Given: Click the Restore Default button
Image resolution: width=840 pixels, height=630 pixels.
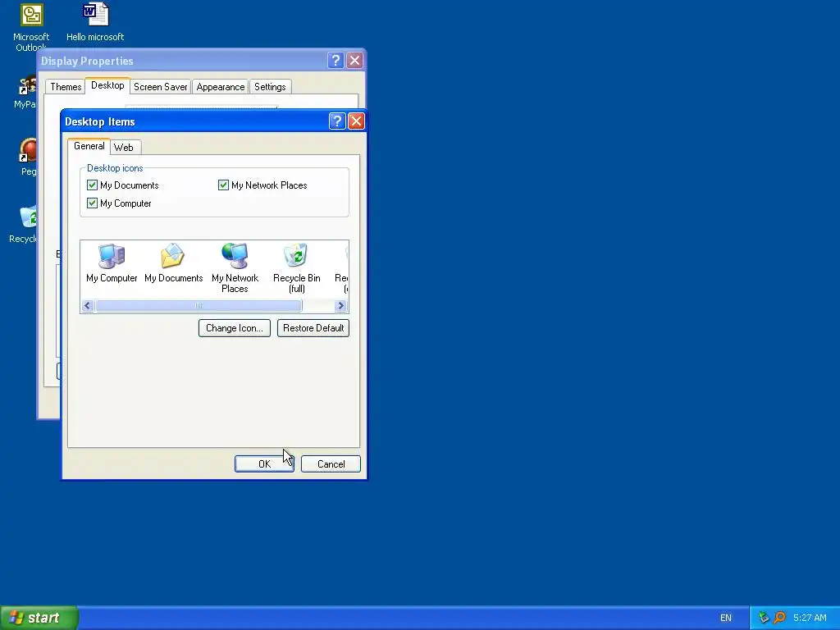Looking at the screenshot, I should point(313,328).
